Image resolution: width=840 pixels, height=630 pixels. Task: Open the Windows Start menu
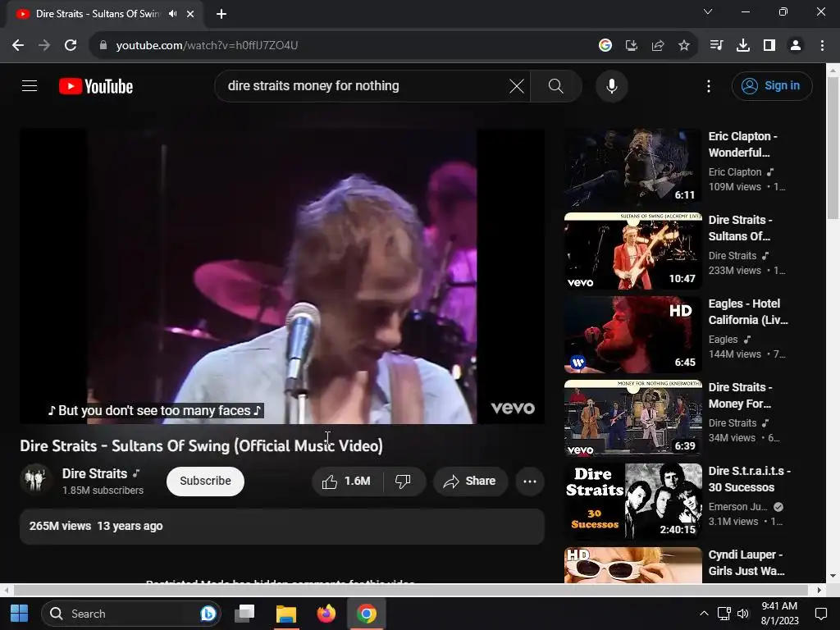click(x=20, y=614)
